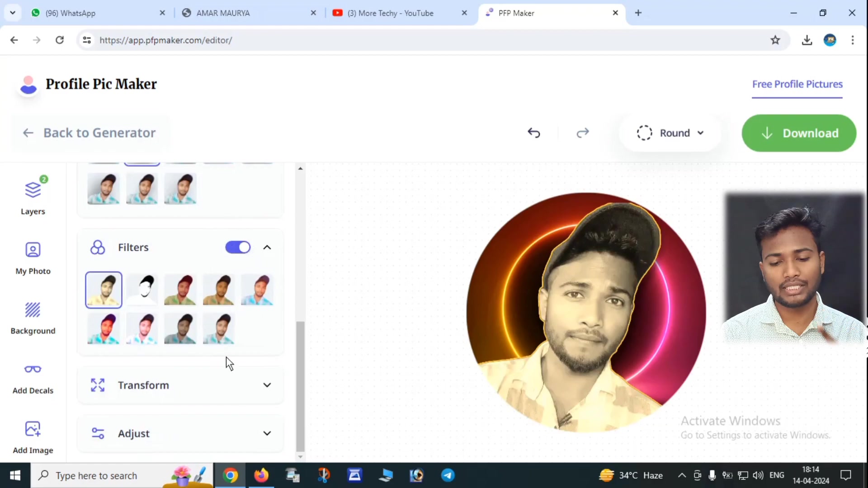Bookmark this page with the star
Screen dimensions: 868x488
pyautogui.click(x=775, y=40)
